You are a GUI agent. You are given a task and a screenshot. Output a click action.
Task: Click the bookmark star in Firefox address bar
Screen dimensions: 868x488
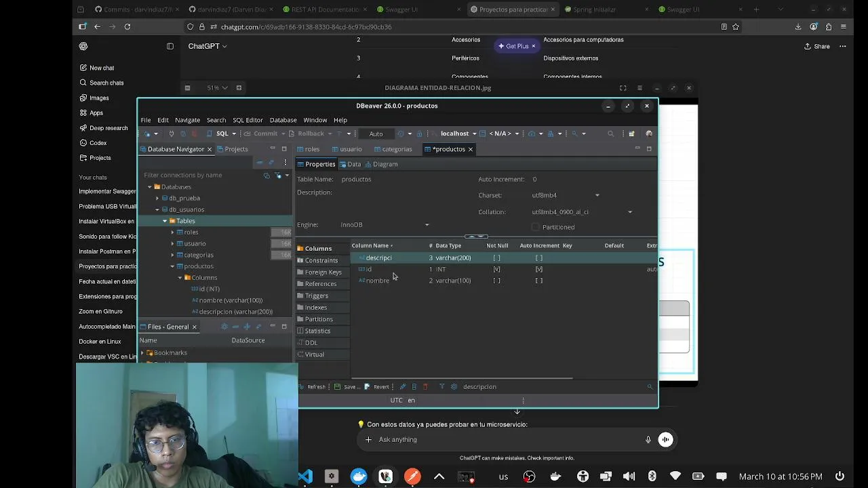point(736,26)
